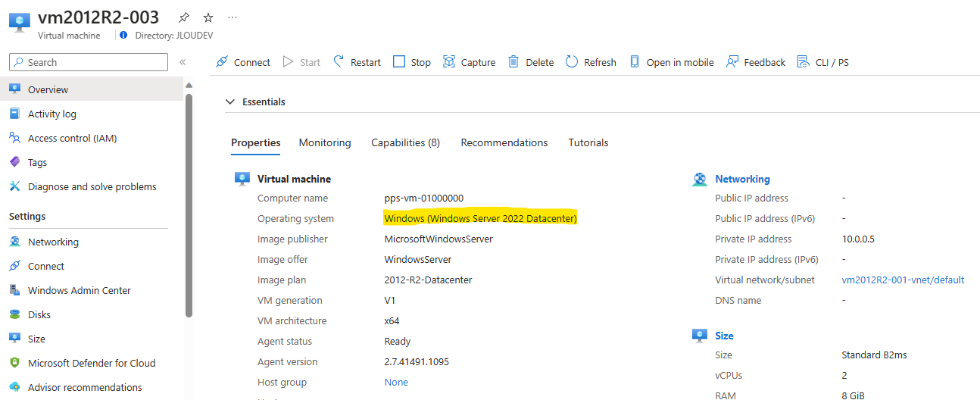Select the Image offer WindowsServer value
The image size is (980, 400).
pos(418,259)
